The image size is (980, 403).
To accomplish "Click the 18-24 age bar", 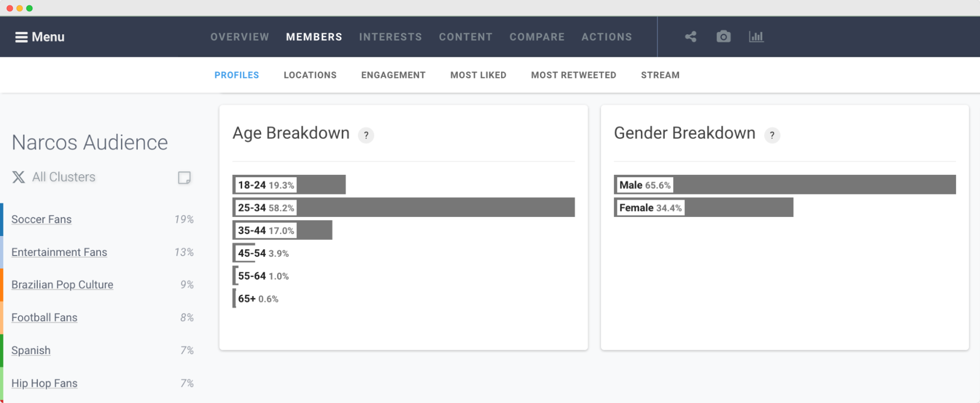I will pyautogui.click(x=289, y=185).
